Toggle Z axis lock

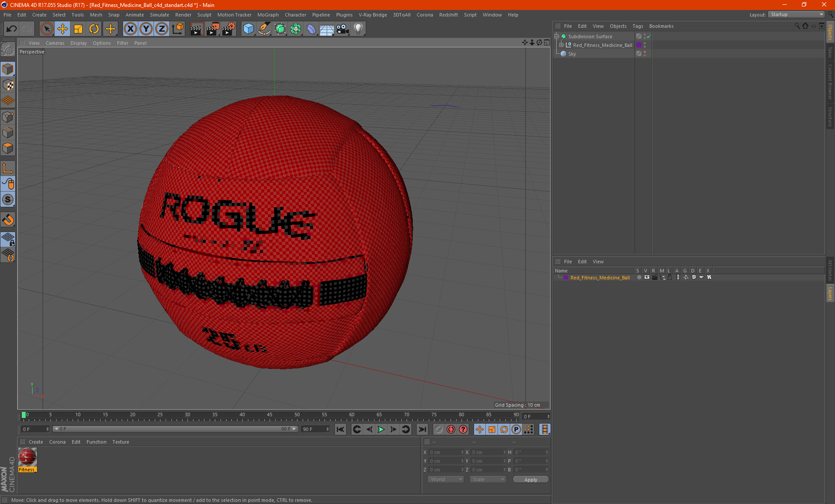tap(162, 29)
